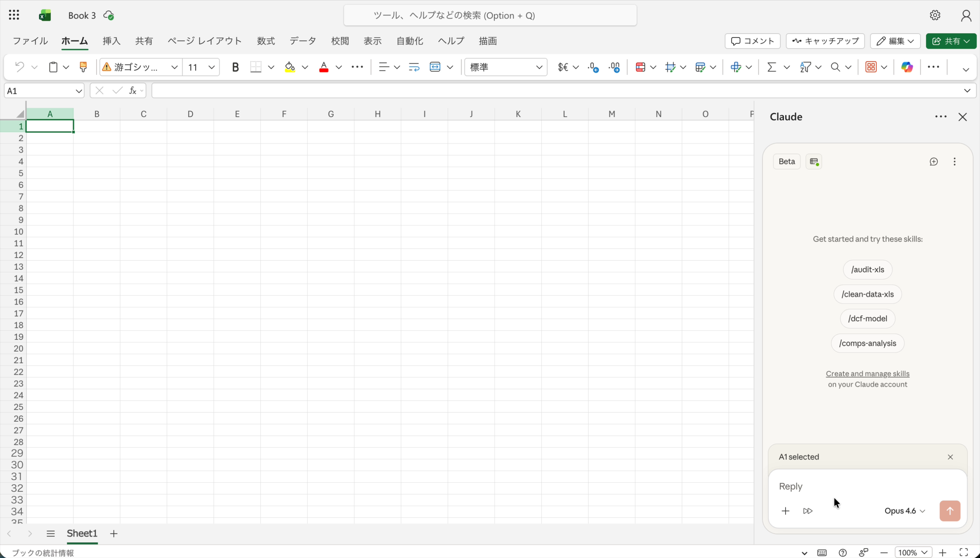Image resolution: width=980 pixels, height=558 pixels.
Task: Open the Opus 4.6 model selector
Action: 905,511
